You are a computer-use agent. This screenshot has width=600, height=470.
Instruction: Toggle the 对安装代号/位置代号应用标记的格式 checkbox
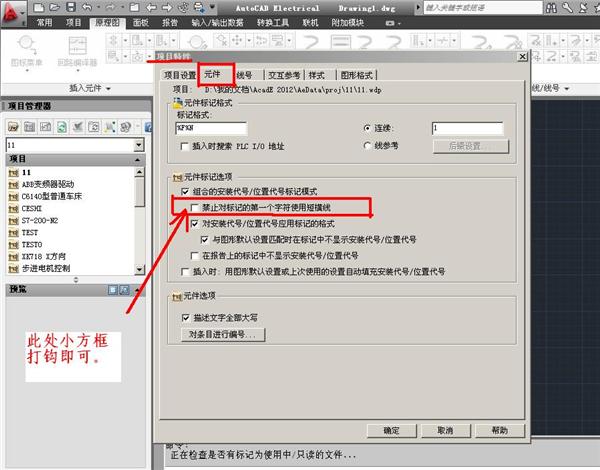pyautogui.click(x=195, y=224)
